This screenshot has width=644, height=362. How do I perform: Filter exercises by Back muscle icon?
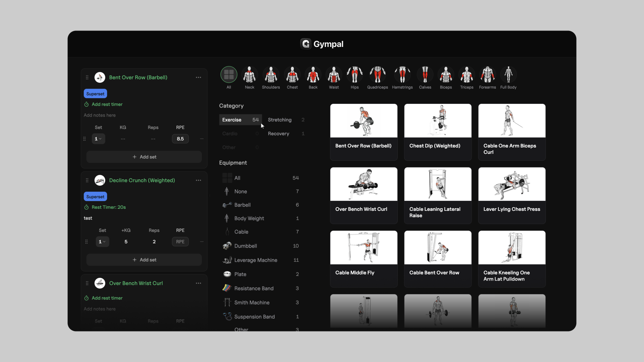[x=313, y=74]
